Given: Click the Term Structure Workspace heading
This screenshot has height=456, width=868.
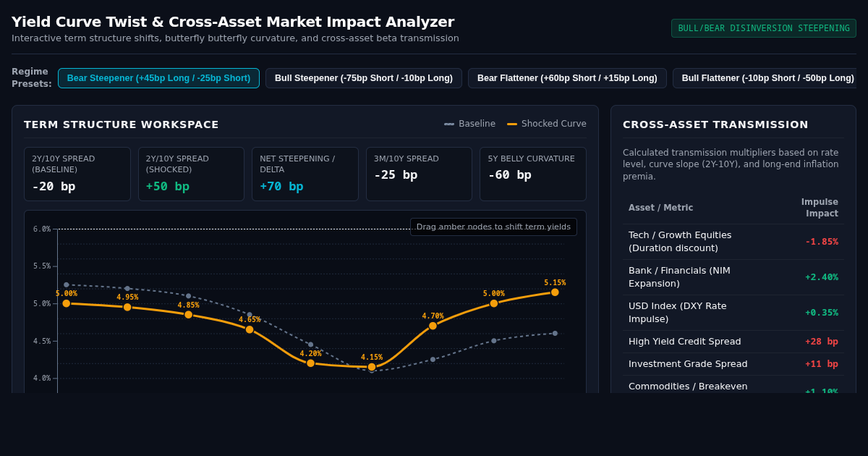Looking at the screenshot, I should (122, 124).
